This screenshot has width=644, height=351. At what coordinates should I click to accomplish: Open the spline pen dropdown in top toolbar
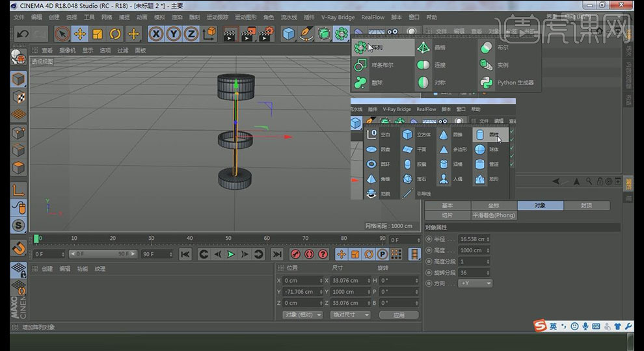pyautogui.click(x=306, y=34)
